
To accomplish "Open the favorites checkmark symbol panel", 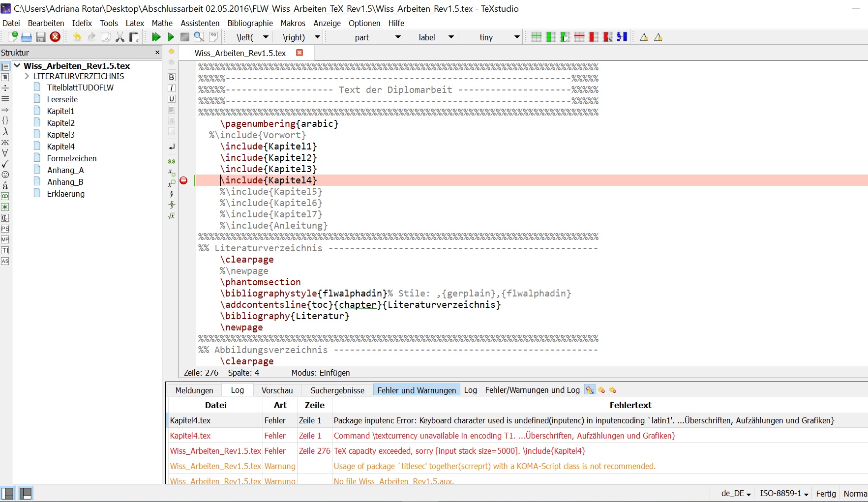I will coord(5,164).
